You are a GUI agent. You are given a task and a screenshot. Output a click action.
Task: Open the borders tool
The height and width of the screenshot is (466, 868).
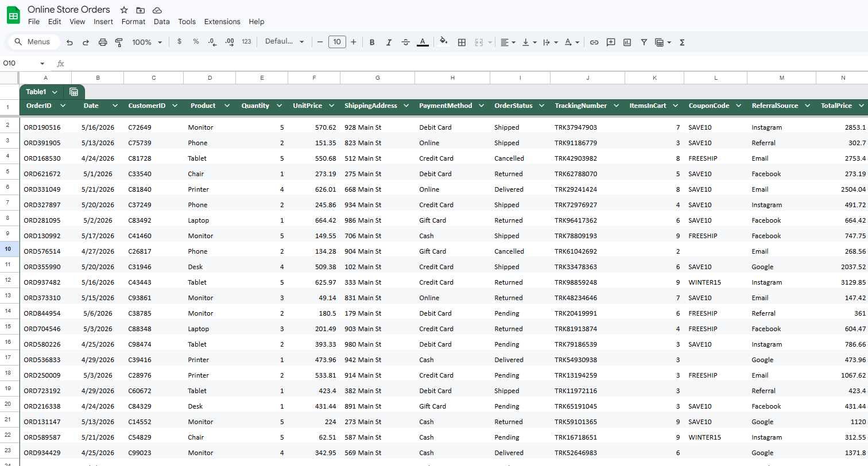tap(462, 42)
